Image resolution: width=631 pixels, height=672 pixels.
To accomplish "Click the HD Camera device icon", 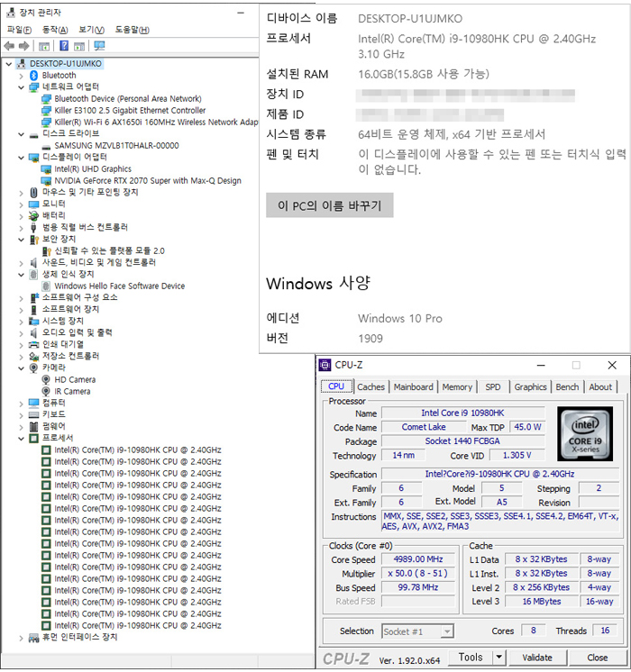I will pyautogui.click(x=46, y=380).
